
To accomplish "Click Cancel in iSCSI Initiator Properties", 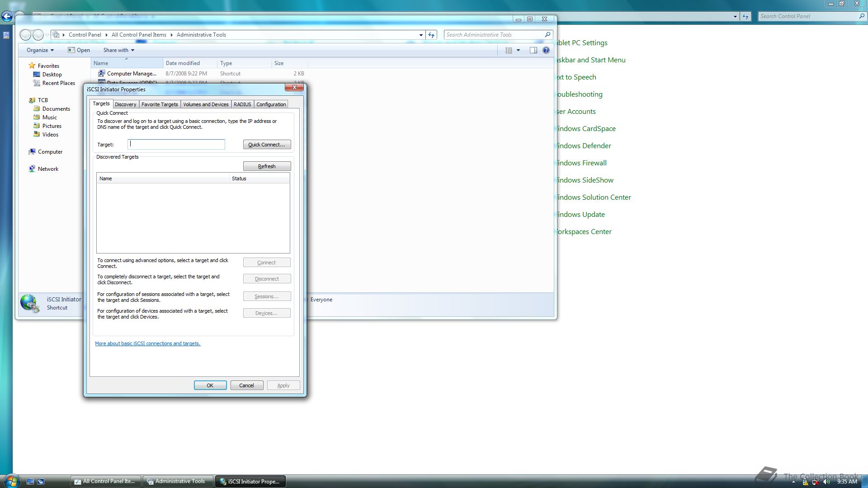I will click(246, 385).
